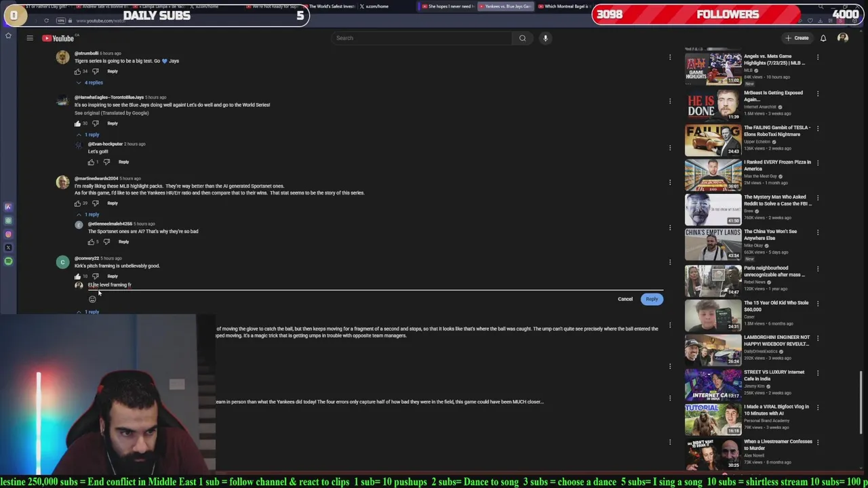Screen dimensions: 868x488
Task: Click "See original (Translated by Google)" link
Action: [x=112, y=113]
